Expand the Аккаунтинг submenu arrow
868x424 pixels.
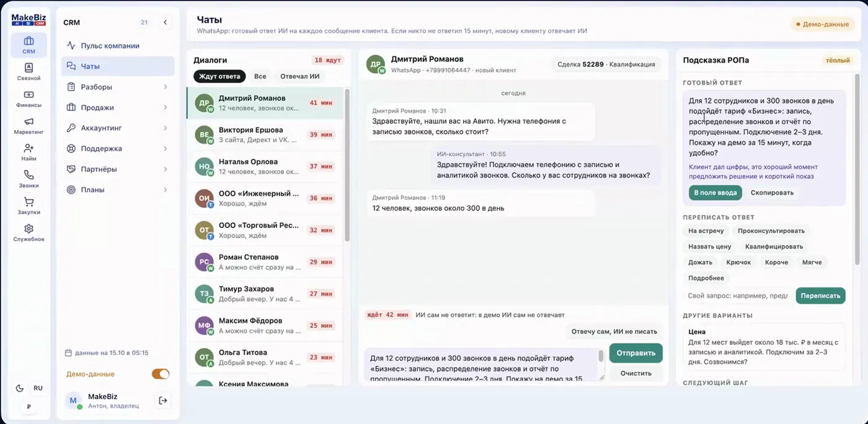[166, 128]
